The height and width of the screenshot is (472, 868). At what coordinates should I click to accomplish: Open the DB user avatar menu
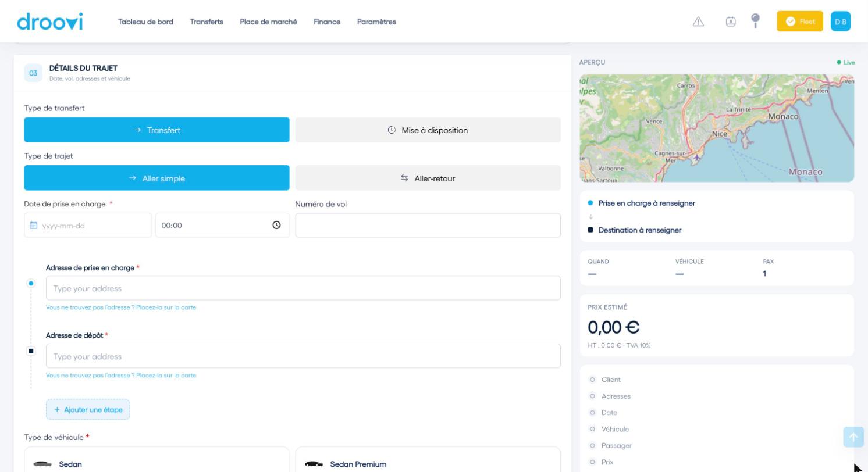coord(841,22)
